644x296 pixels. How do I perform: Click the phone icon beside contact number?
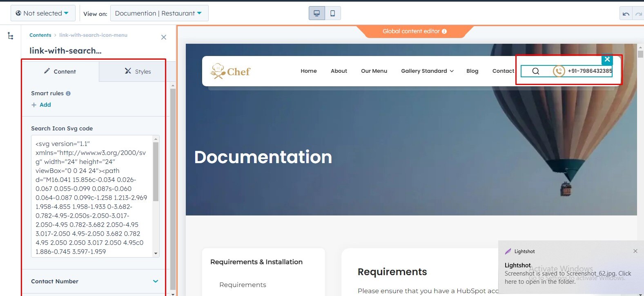tap(559, 71)
